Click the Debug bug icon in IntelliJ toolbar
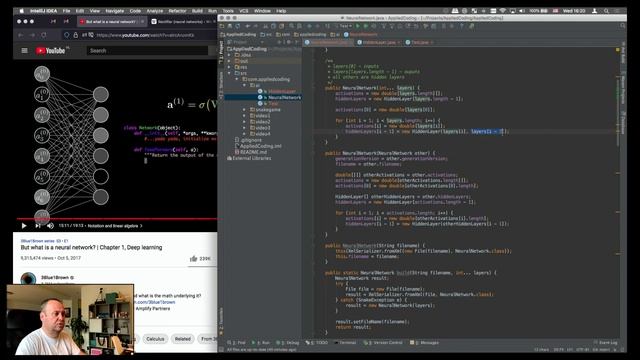The height and width of the screenshot is (360, 640). [x=366, y=26]
